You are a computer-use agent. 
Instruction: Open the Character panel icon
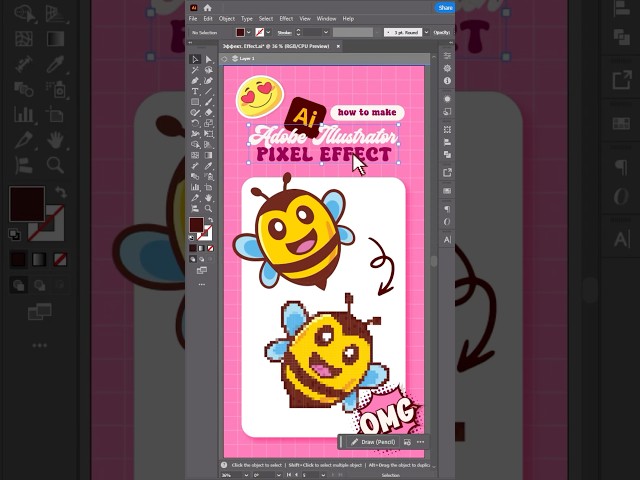pos(447,240)
